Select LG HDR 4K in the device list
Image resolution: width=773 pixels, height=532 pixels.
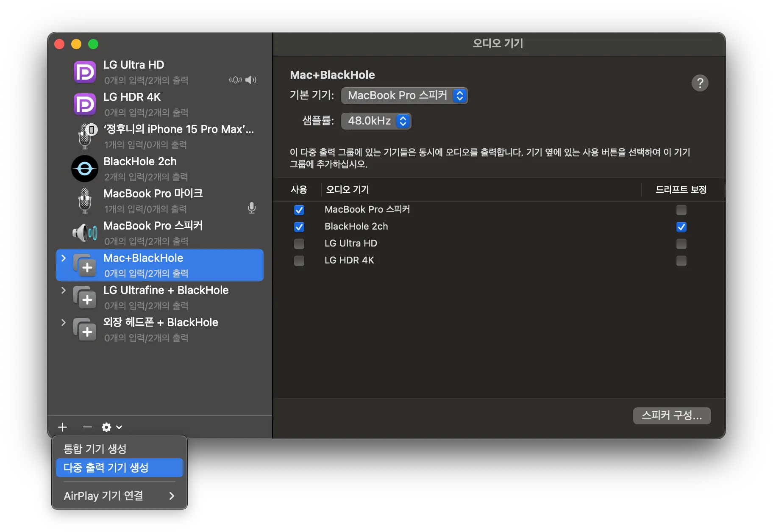click(160, 104)
